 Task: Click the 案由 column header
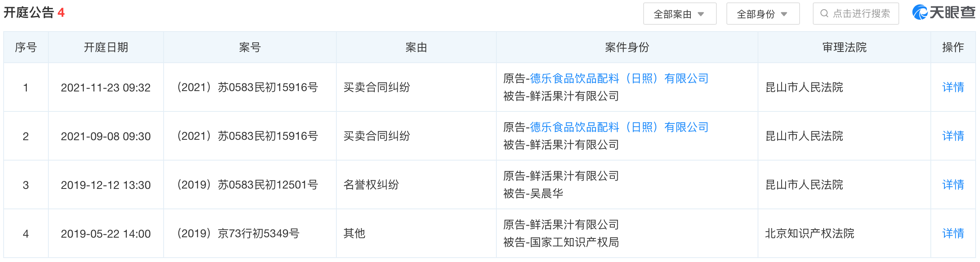416,47
